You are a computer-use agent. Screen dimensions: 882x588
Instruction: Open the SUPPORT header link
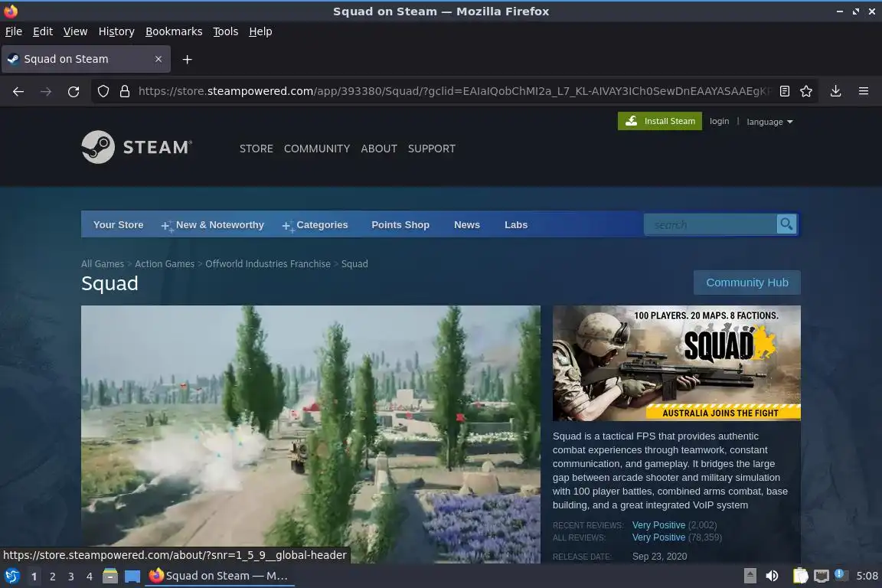(432, 149)
